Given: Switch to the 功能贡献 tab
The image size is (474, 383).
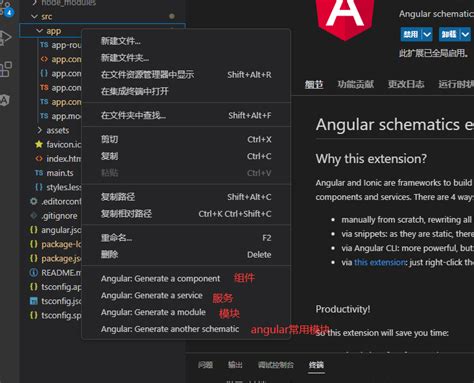Looking at the screenshot, I should [355, 84].
